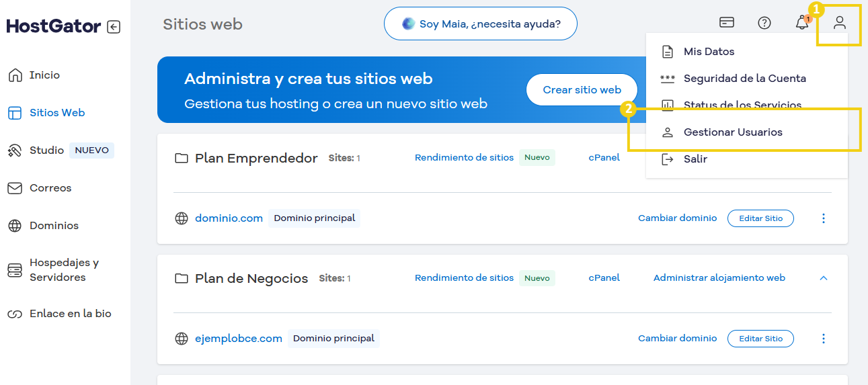Viewport: 868px width, 385px height.
Task: Open the three-dot menu for dominio.com
Action: pyautogui.click(x=824, y=218)
